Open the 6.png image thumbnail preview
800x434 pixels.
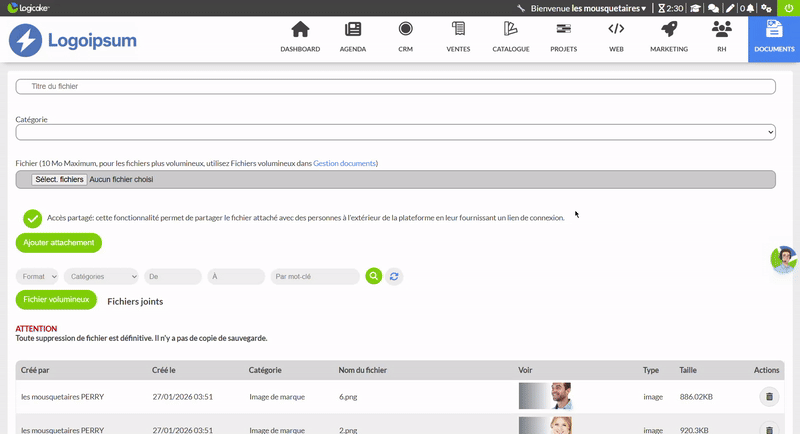pyautogui.click(x=545, y=397)
